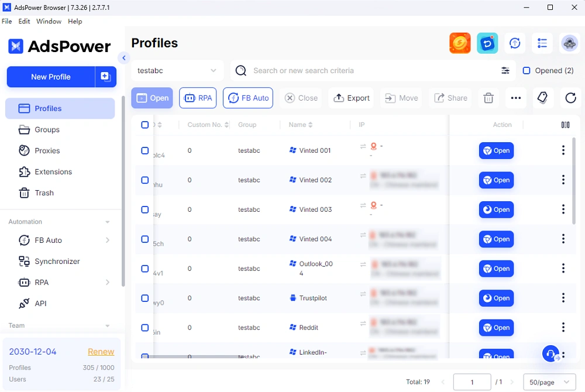Check the Reddit row checkbox
Screen dimensions: 585x392
[x=144, y=328]
